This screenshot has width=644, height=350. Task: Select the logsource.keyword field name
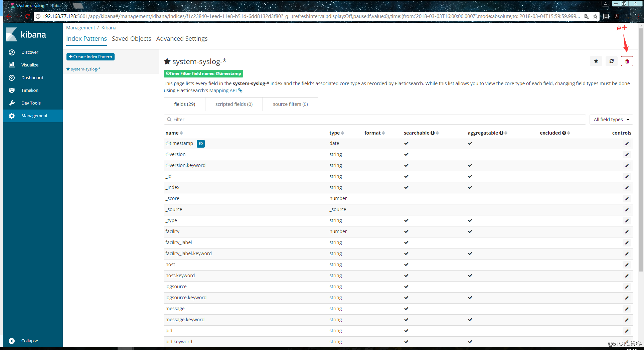click(x=186, y=298)
